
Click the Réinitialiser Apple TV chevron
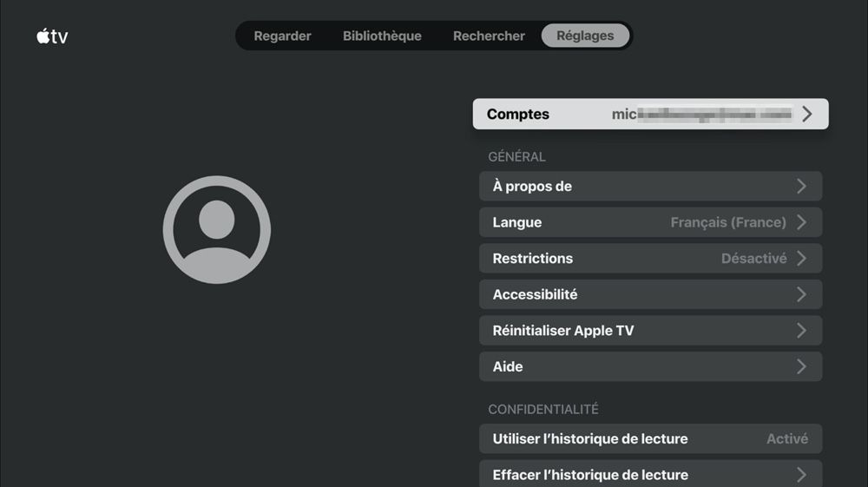coord(801,331)
